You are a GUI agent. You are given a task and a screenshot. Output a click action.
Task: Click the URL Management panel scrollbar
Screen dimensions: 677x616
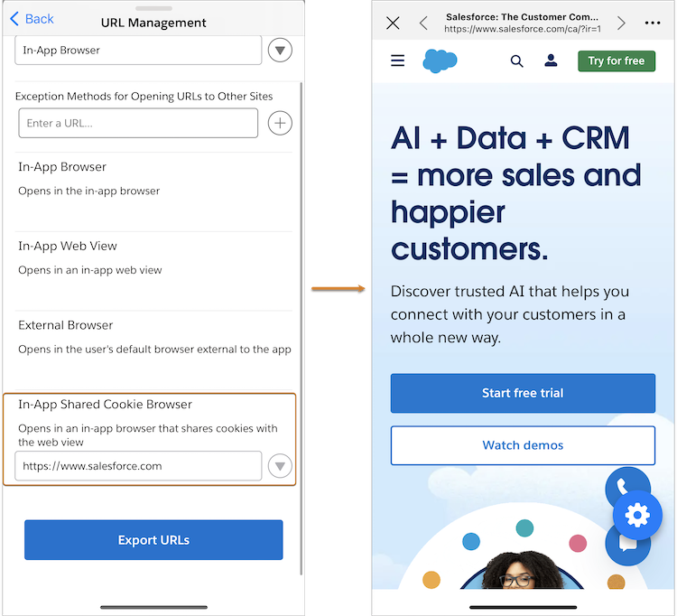[301, 328]
